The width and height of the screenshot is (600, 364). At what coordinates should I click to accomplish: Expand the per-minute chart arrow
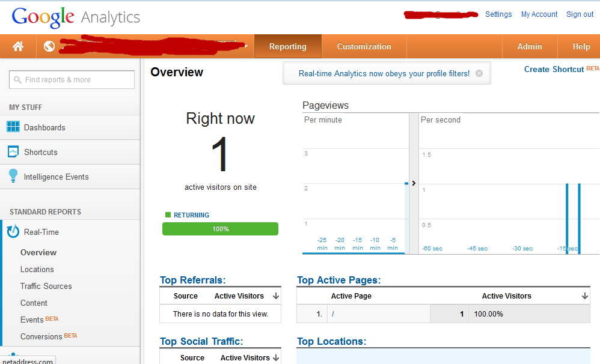click(x=414, y=183)
